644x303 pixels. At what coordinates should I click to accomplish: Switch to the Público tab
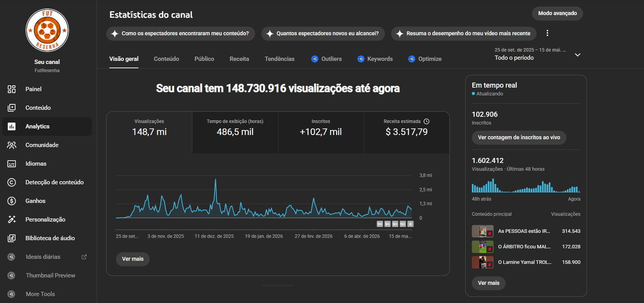(204, 59)
